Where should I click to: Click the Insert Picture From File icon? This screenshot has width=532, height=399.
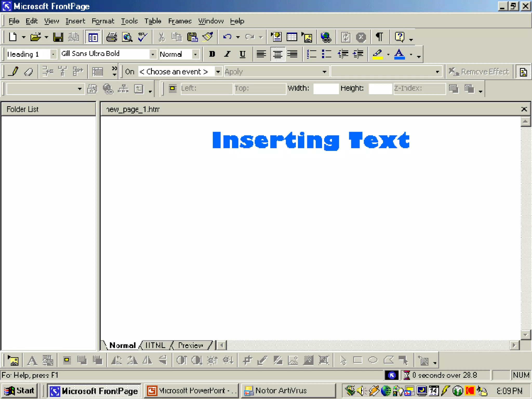pyautogui.click(x=307, y=37)
